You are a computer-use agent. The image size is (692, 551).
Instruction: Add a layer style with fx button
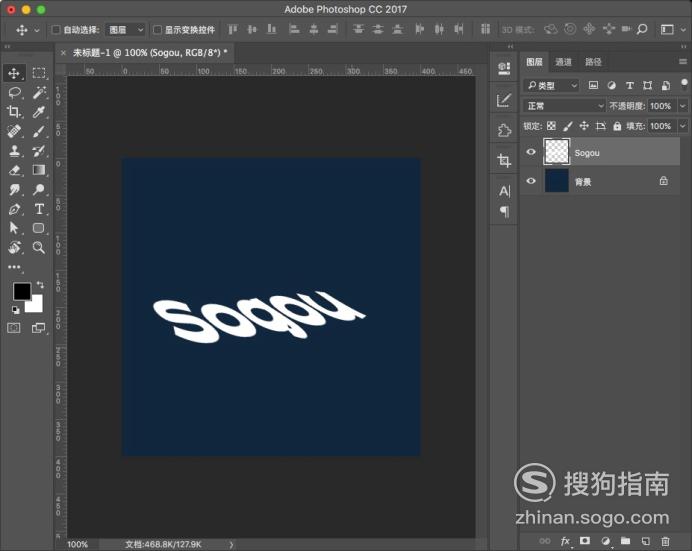(565, 541)
